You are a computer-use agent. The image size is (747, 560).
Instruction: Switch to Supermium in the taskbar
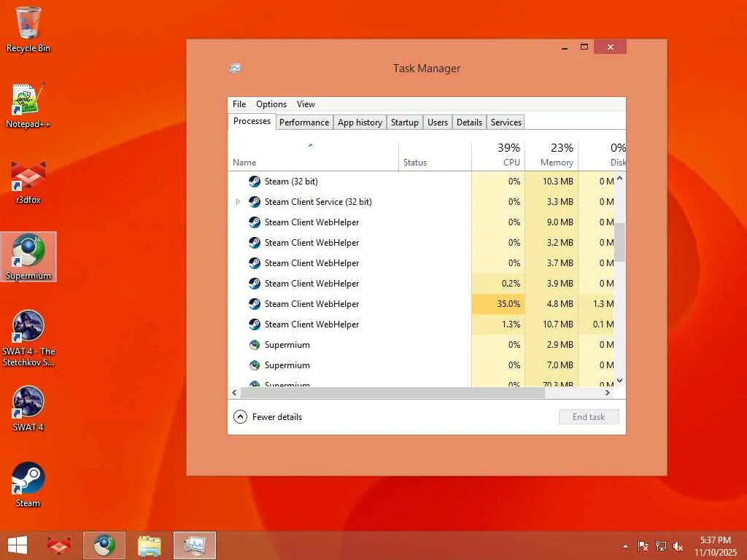104,545
